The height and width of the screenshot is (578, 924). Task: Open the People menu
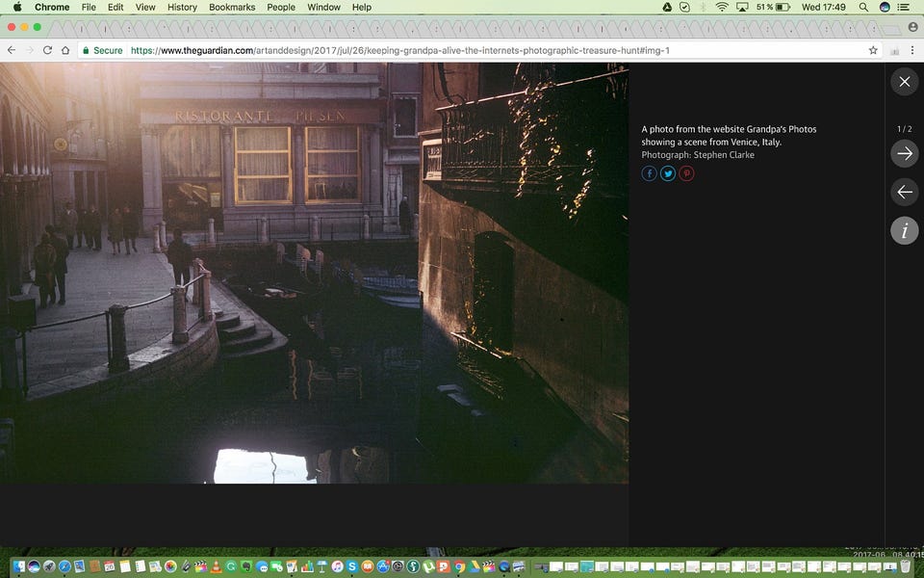(281, 7)
